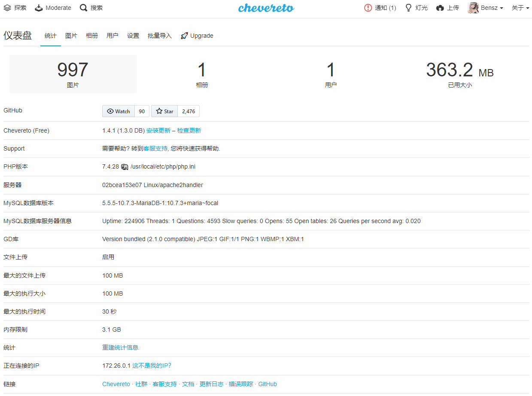532x396 pixels.
Task: Go to the 批量导入 tab
Action: 160,36
